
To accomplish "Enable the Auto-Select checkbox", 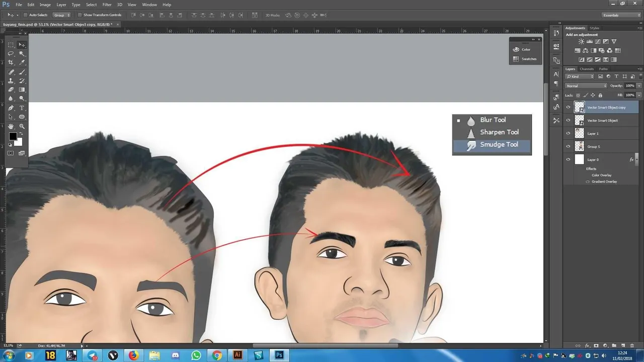I will (x=26, y=15).
